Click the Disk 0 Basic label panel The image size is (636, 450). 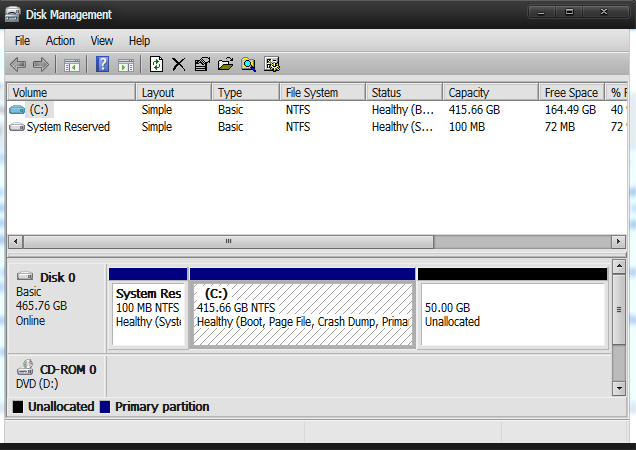pyautogui.click(x=57, y=308)
